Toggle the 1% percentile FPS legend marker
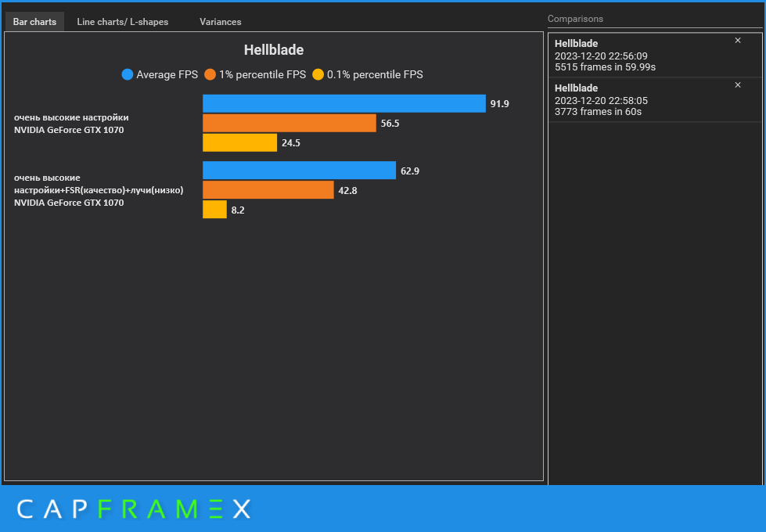Screen dimensions: 766x532 tap(210, 75)
